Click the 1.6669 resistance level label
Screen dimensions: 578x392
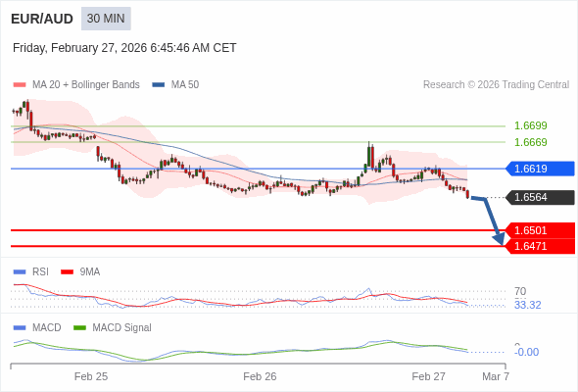tap(530, 142)
